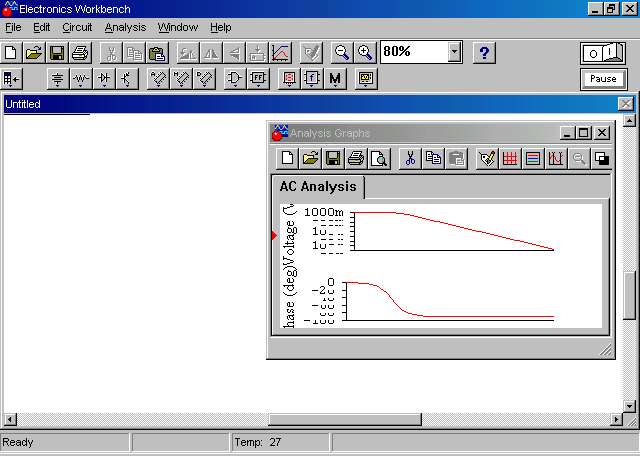The image size is (640, 456).
Task: Toggle the simulation power switch
Action: tap(603, 53)
